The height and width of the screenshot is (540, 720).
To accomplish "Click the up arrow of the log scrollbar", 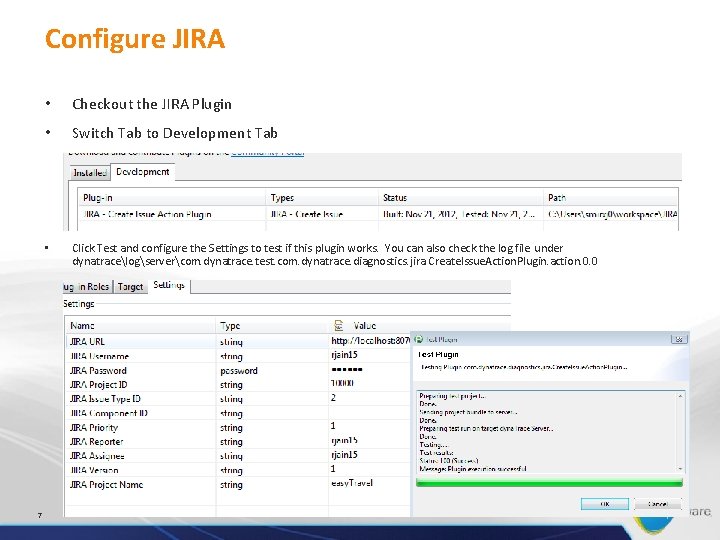I will [x=680, y=396].
